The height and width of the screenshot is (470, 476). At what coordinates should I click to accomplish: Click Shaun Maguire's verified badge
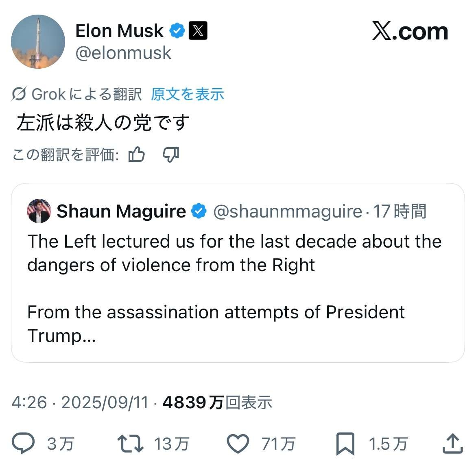(199, 211)
